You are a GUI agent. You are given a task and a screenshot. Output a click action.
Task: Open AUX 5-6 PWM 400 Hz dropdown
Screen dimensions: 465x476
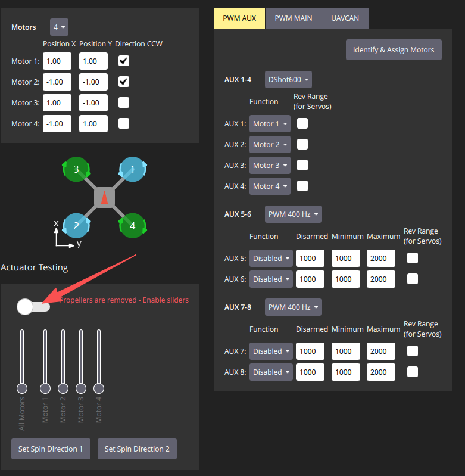coord(293,214)
